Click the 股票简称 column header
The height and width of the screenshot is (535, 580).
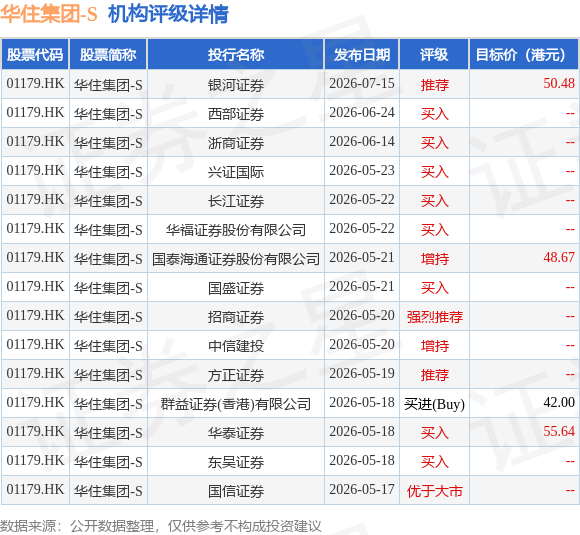tap(108, 54)
